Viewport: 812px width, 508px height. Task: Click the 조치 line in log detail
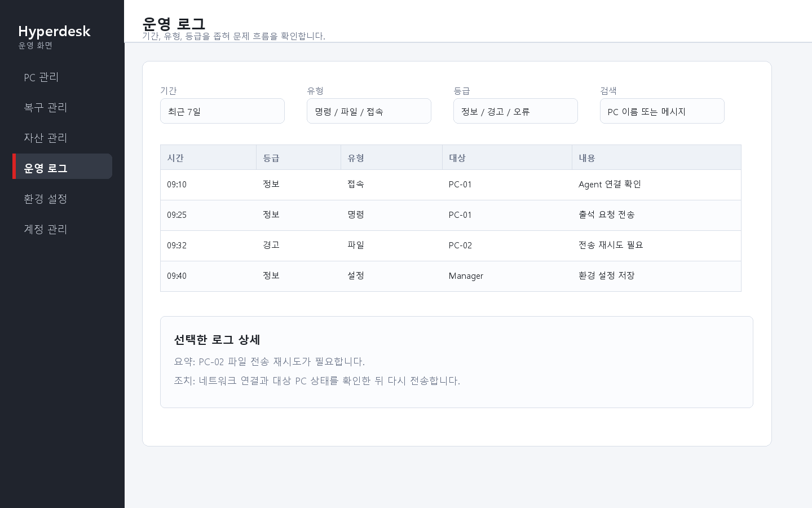(317, 381)
